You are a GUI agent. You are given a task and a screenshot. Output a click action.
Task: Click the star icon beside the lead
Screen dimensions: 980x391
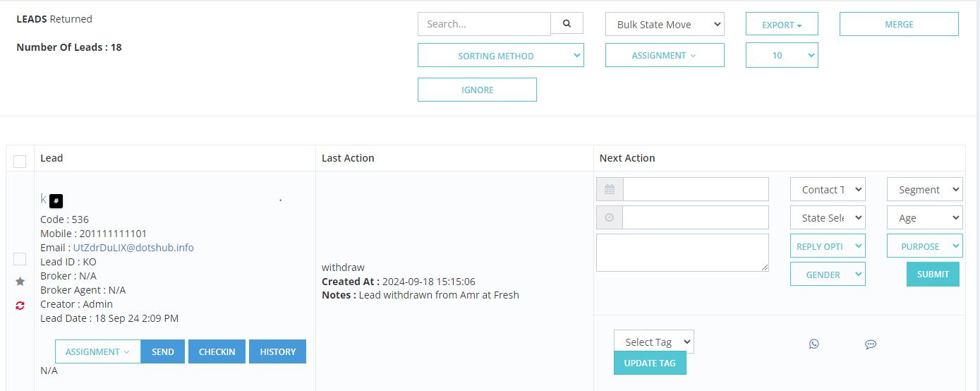[x=20, y=282]
